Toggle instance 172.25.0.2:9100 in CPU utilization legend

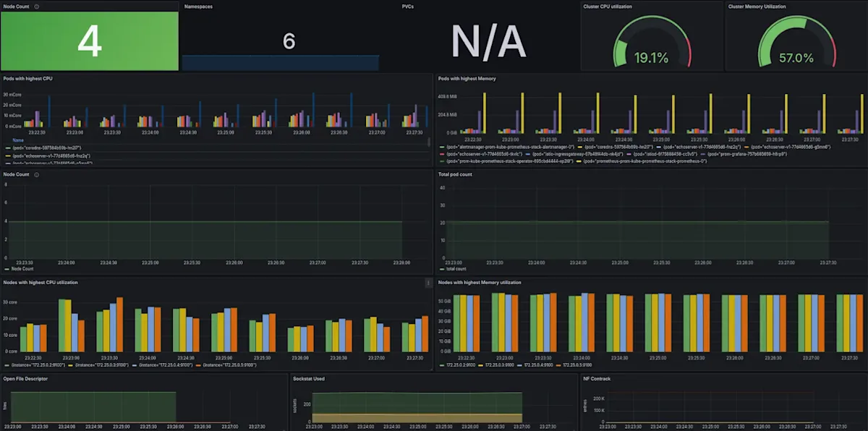(33, 364)
